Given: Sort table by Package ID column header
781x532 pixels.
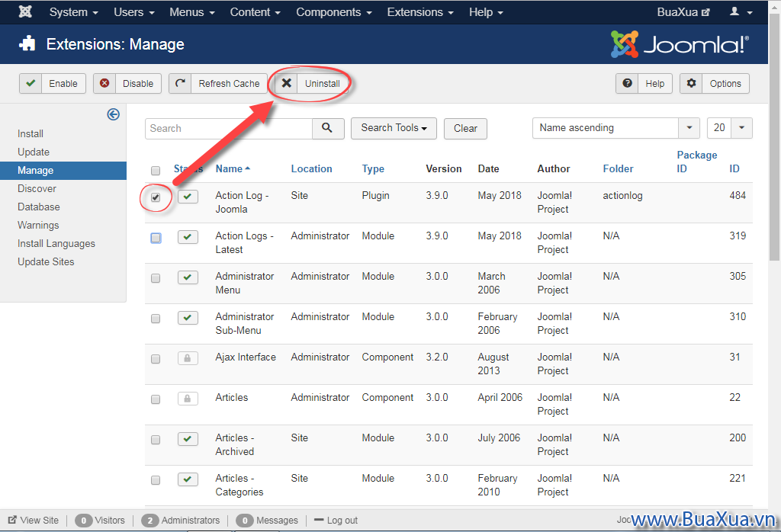Looking at the screenshot, I should pos(696,162).
